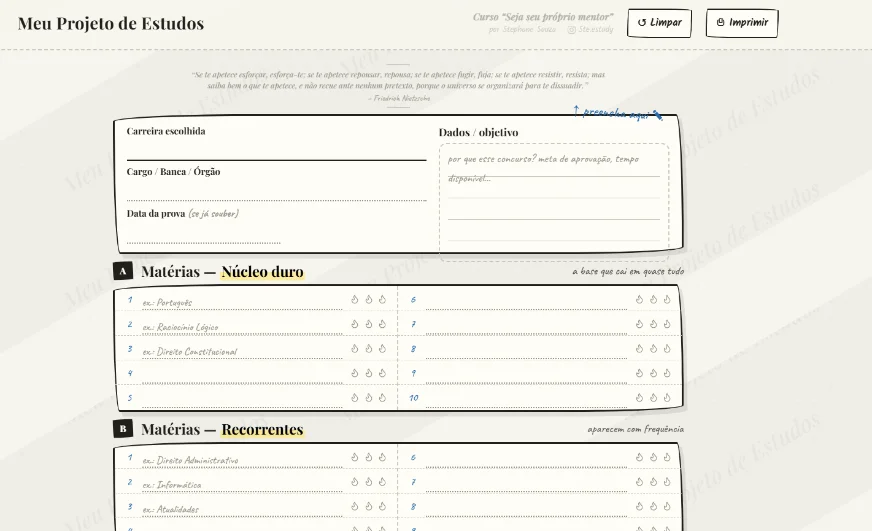Click the Limpar button
Screen dimensions: 872x531
click(659, 23)
